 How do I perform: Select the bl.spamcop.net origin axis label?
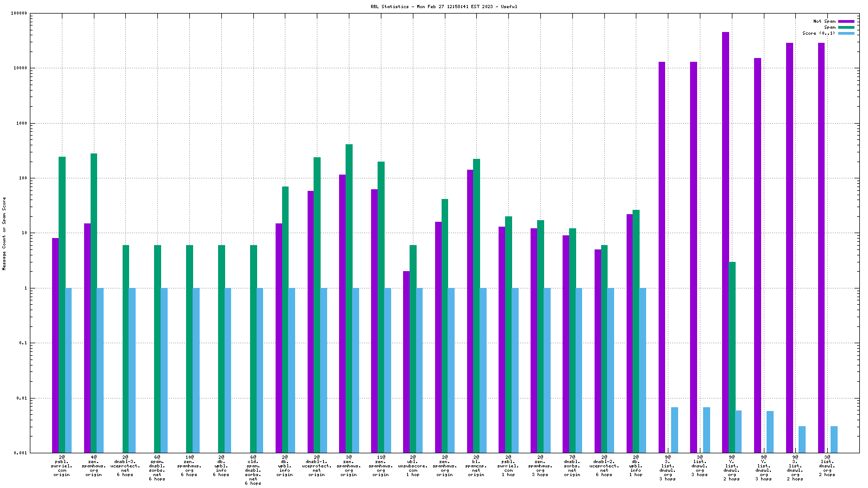pos(476,466)
